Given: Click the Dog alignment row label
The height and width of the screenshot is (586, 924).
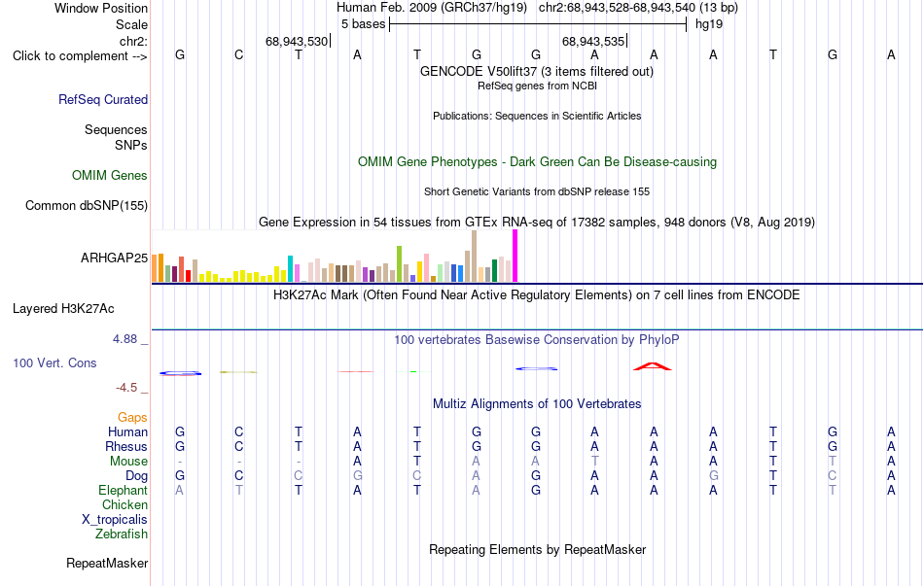Looking at the screenshot, I should tap(136, 476).
